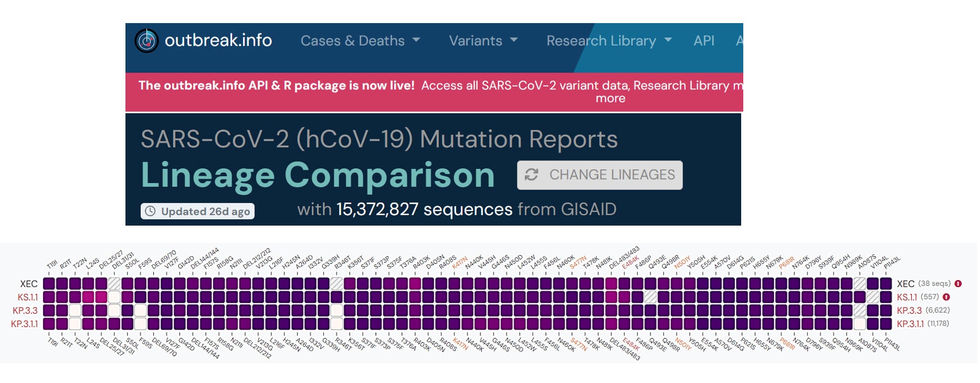The width and height of the screenshot is (980, 383).
Task: Open the KP.3.3 lineage link on left
Action: pyautogui.click(x=25, y=310)
